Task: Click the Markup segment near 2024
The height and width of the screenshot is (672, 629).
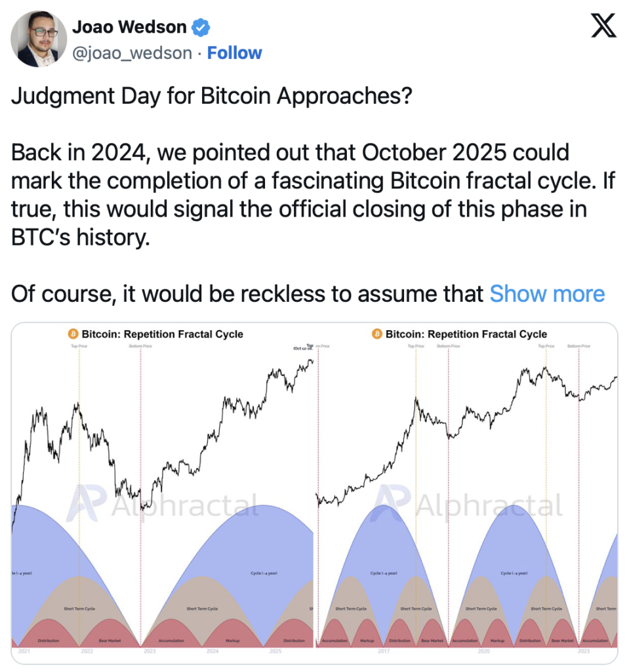Action: pyautogui.click(x=233, y=635)
